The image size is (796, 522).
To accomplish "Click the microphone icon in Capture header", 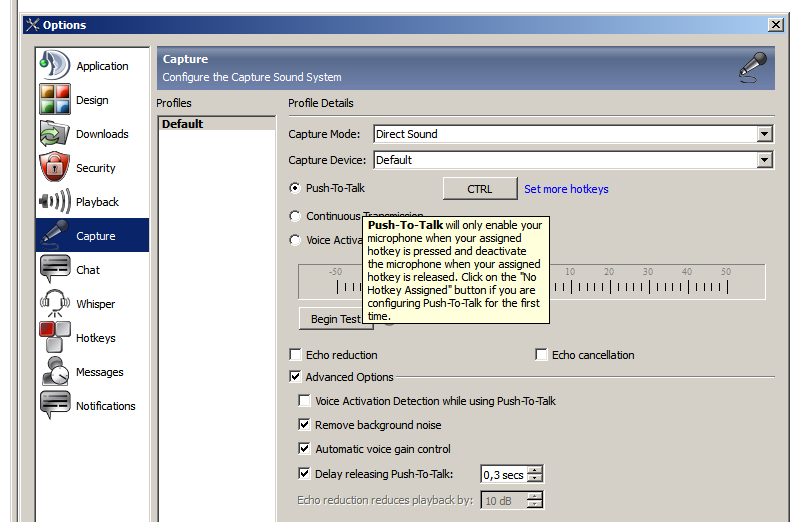I will [x=752, y=68].
